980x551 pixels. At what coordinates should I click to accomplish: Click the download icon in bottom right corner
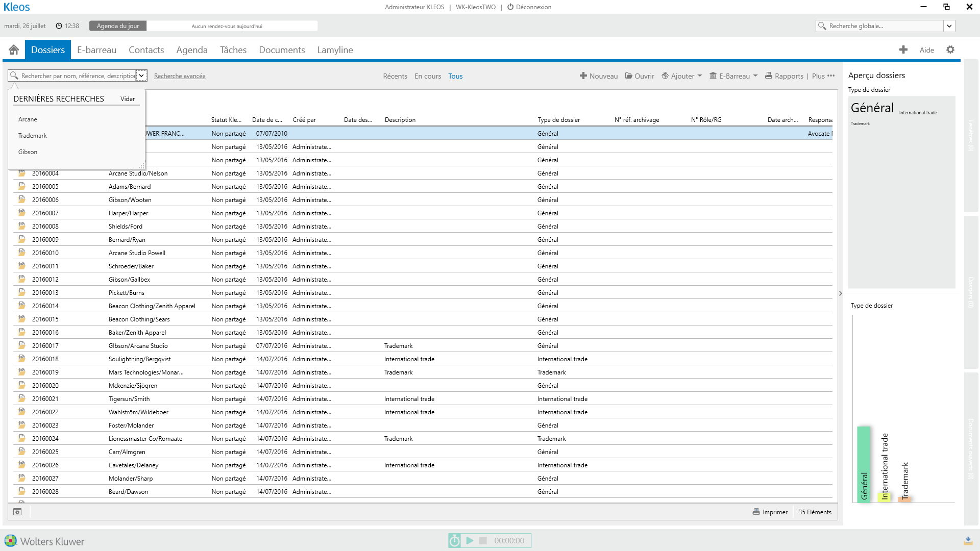(968, 540)
